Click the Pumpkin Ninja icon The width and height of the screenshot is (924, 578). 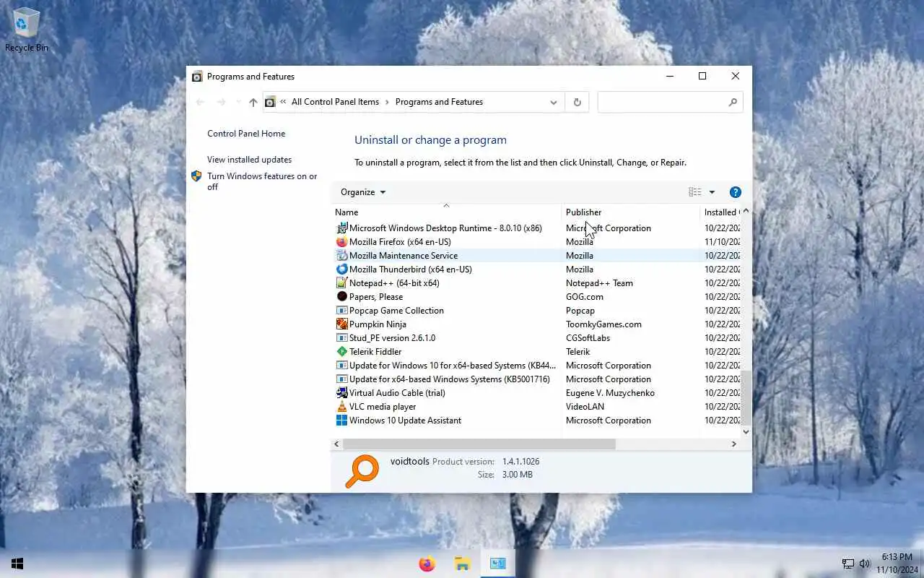click(x=342, y=324)
